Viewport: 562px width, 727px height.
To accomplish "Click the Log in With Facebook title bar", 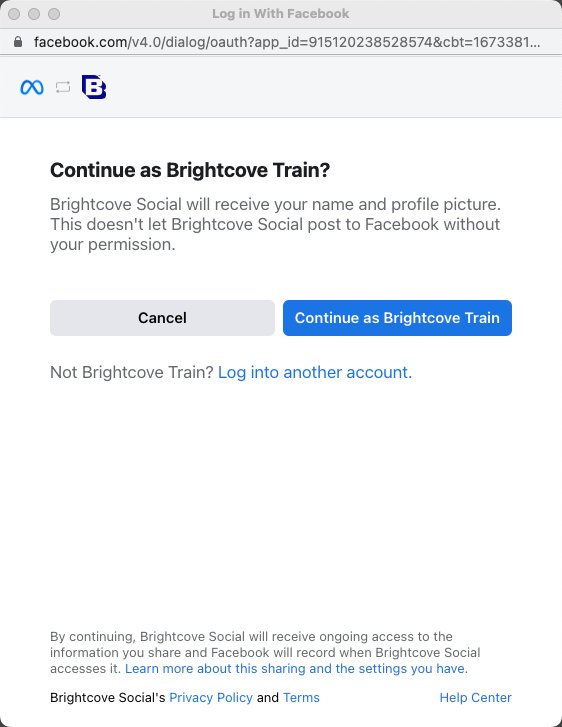I will click(281, 14).
